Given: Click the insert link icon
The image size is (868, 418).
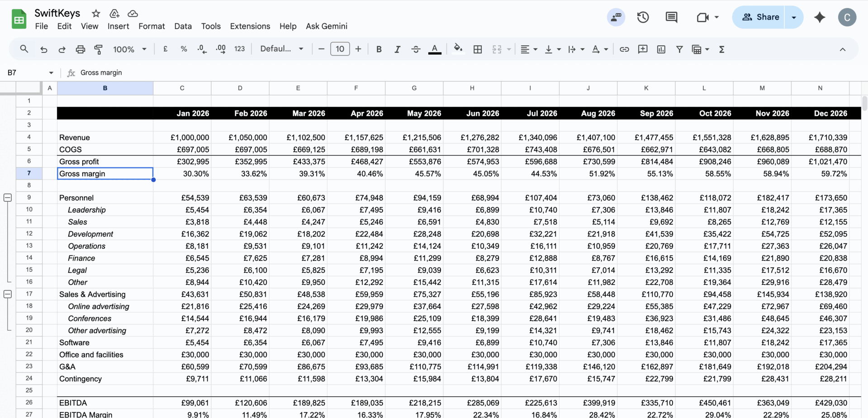Looking at the screenshot, I should (624, 49).
